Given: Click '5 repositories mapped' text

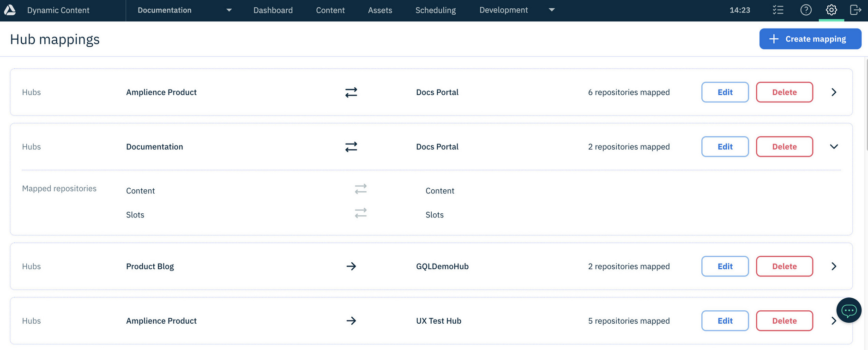Looking at the screenshot, I should click(629, 321).
